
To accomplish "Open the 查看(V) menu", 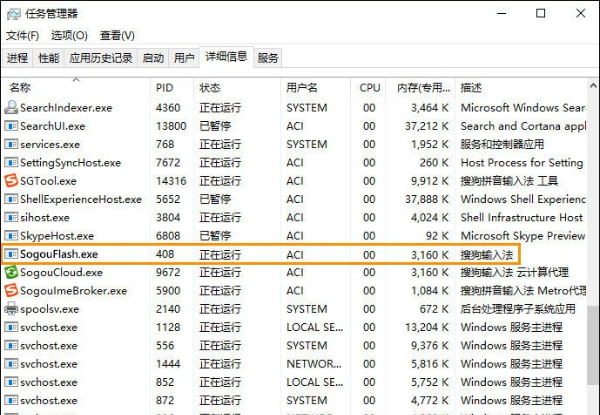I will coord(117,36).
